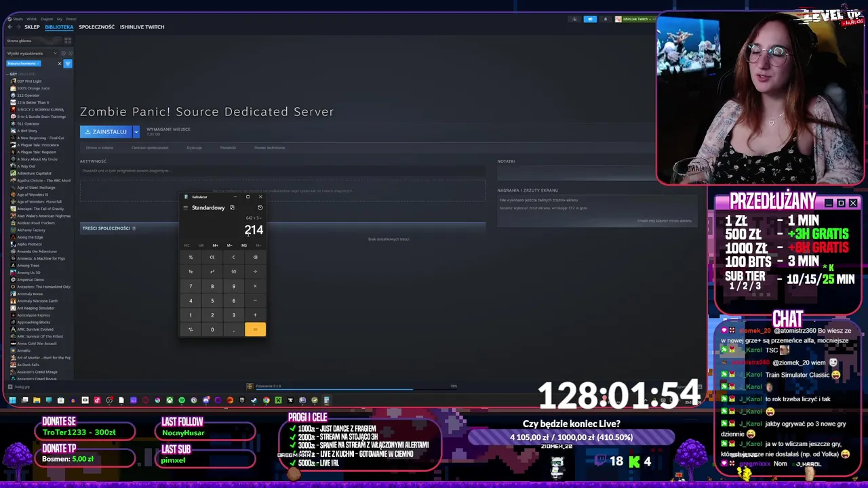The width and height of the screenshot is (868, 488).
Task: Open calculator history panel icon
Action: pyautogui.click(x=260, y=207)
